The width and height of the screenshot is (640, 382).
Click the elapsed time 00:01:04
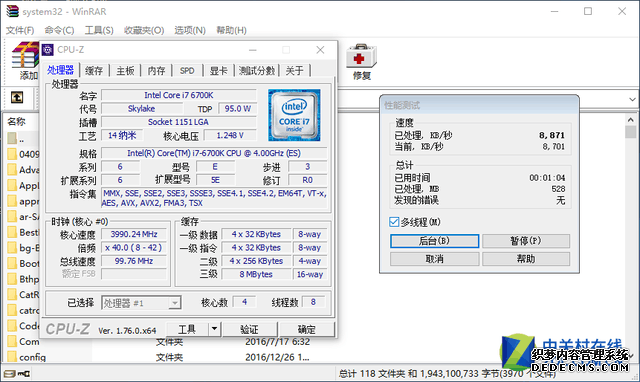click(547, 178)
